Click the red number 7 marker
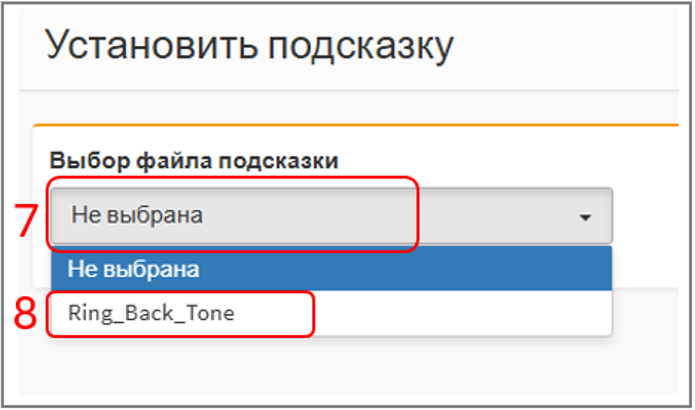The image size is (695, 410). [x=29, y=221]
